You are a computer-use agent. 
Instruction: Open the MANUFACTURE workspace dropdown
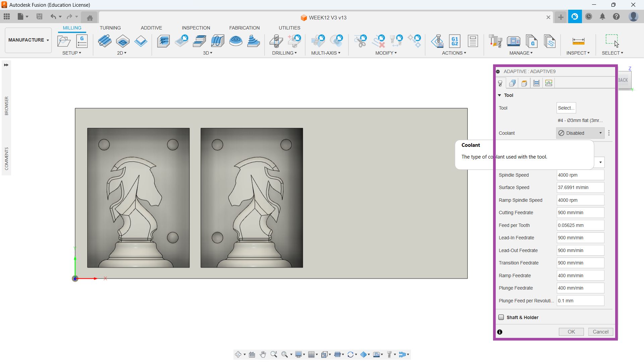coord(29,40)
